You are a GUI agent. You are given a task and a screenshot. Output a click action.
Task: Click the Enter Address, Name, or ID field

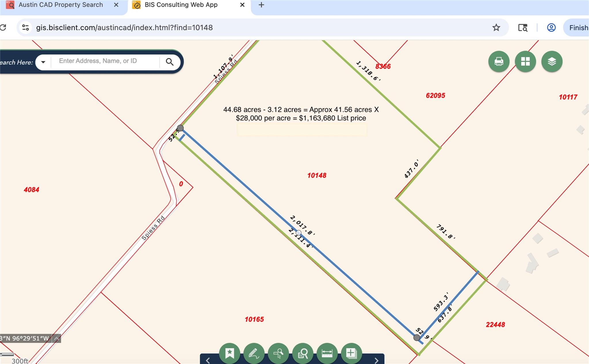pos(105,61)
